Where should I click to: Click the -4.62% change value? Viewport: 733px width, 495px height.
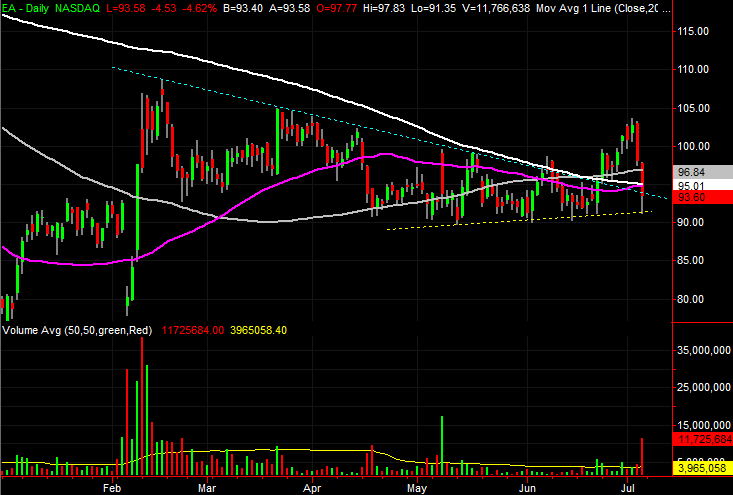pyautogui.click(x=198, y=8)
